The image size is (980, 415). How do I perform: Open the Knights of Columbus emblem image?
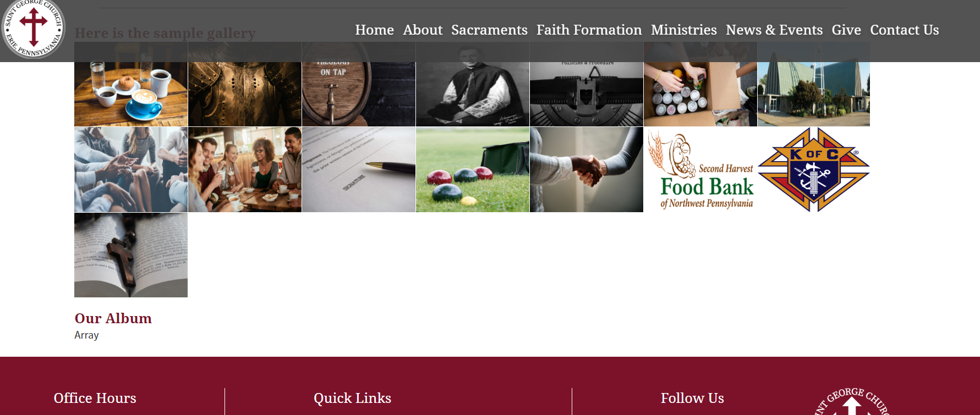[813, 169]
